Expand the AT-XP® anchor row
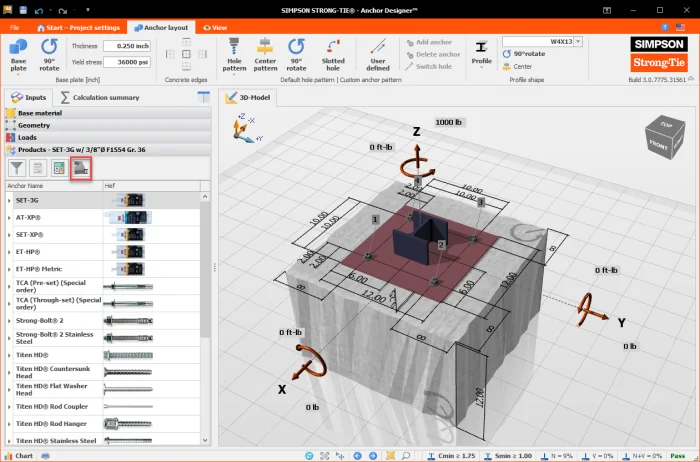 [9, 218]
